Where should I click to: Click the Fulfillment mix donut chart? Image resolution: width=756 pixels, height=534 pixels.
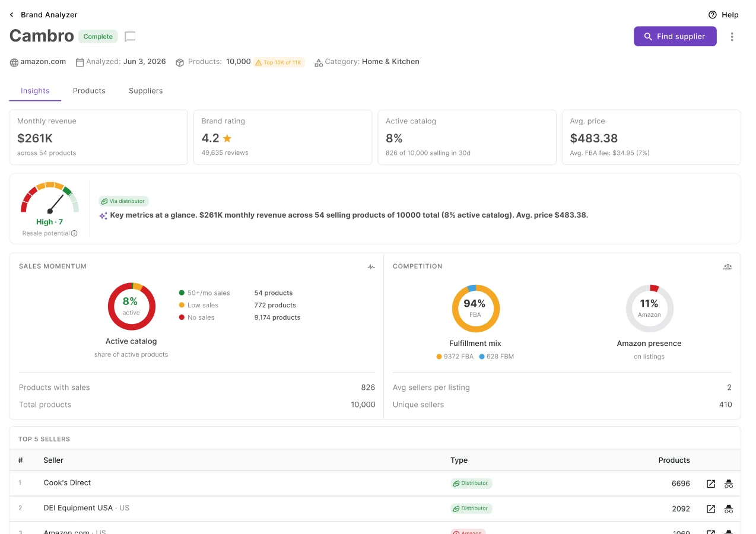pos(475,309)
